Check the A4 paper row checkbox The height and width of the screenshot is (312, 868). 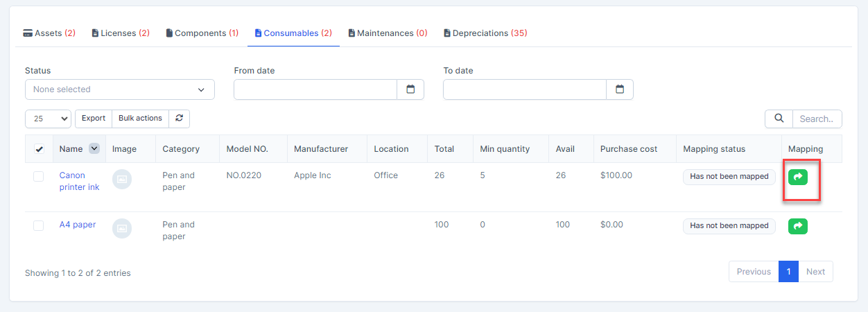tap(39, 225)
